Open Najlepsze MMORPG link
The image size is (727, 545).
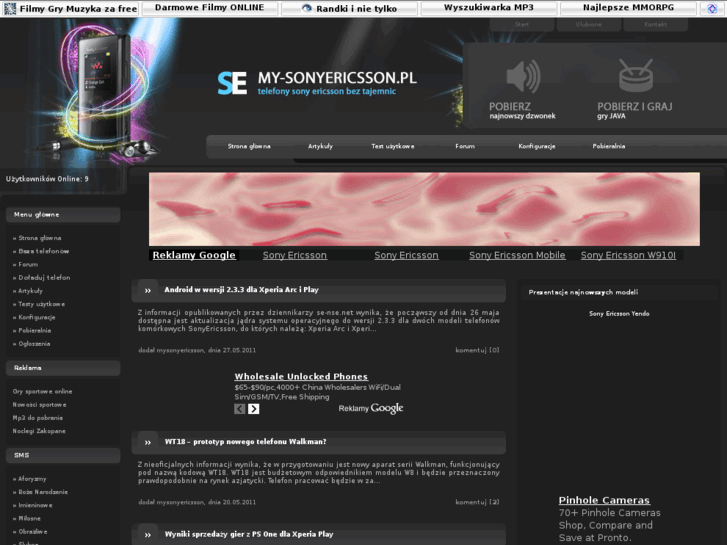tap(628, 7)
